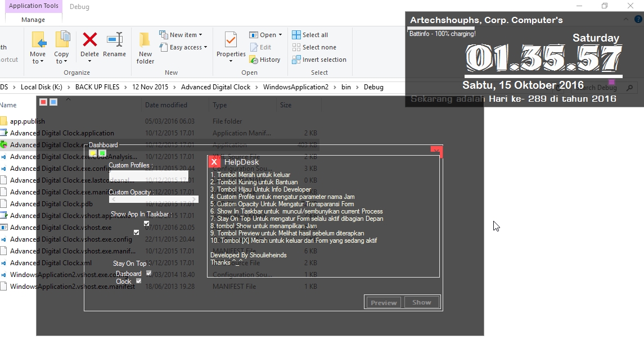Click the 'Battinfo - 100% charging!' text
Image resolution: width=644 pixels, height=363 pixels.
point(442,34)
